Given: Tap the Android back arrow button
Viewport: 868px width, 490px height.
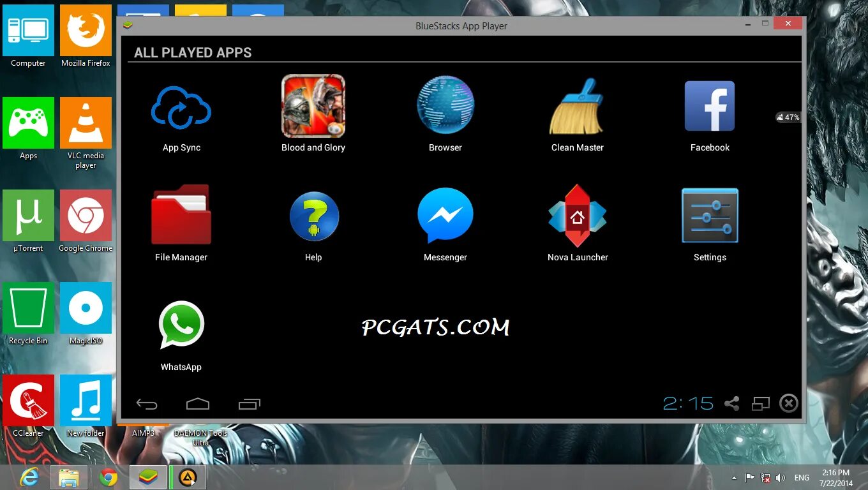Looking at the screenshot, I should [147, 404].
